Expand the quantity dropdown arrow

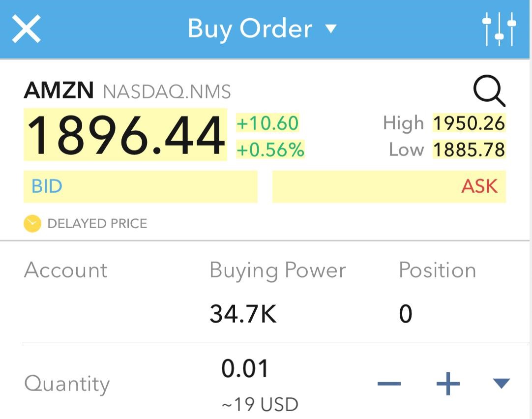pos(501,383)
